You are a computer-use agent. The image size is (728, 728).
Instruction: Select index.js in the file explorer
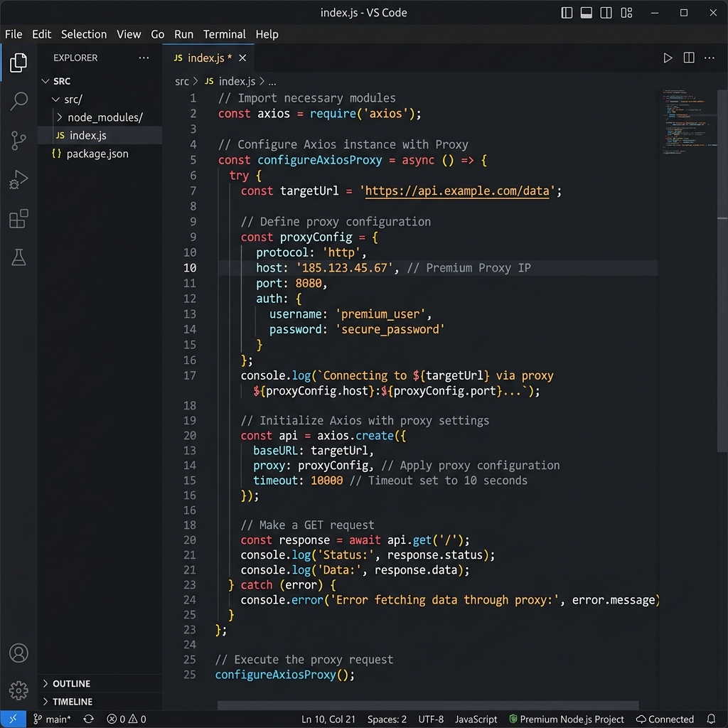pos(100,136)
